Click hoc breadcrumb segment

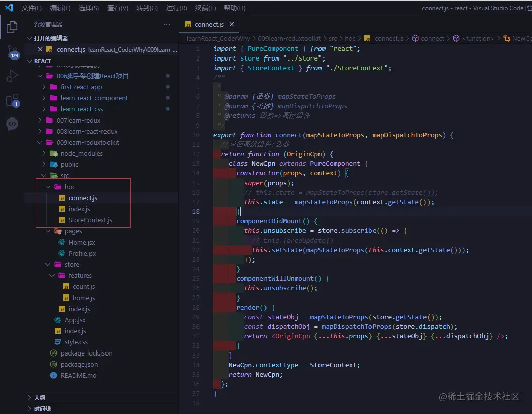coord(350,39)
